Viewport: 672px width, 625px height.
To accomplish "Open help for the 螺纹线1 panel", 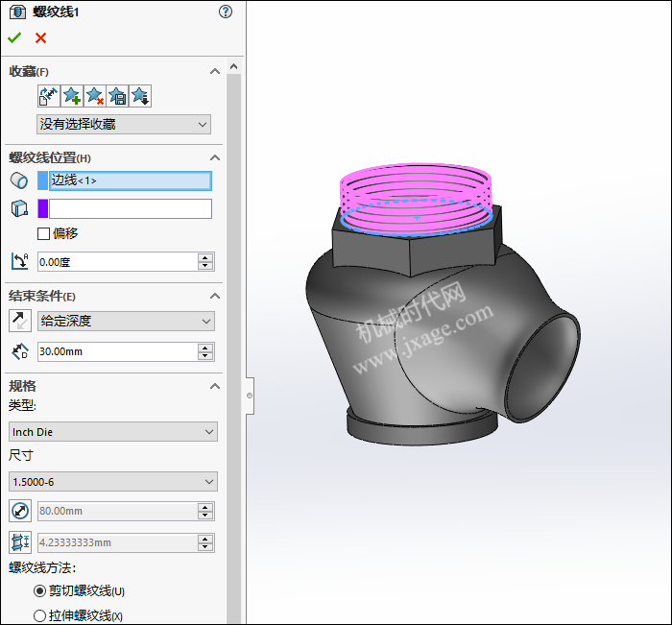I will pyautogui.click(x=226, y=12).
